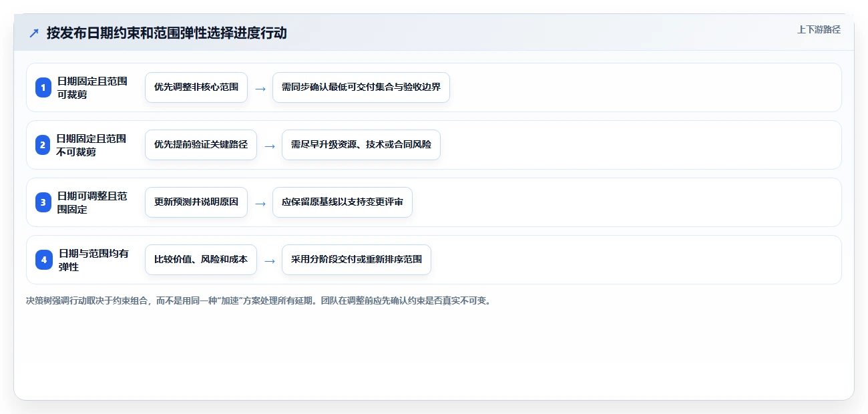Viewport: 868px width, 414px height.
Task: Select step 3 number badge
Action: point(43,202)
